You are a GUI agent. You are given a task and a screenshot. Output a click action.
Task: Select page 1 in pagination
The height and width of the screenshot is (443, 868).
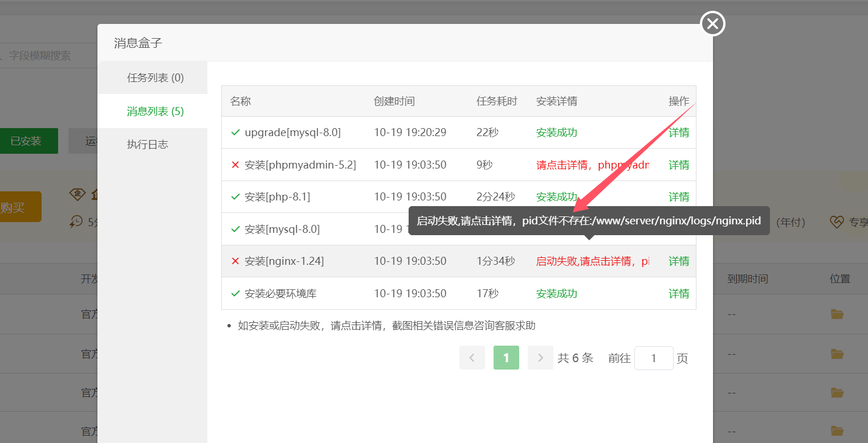click(x=506, y=358)
